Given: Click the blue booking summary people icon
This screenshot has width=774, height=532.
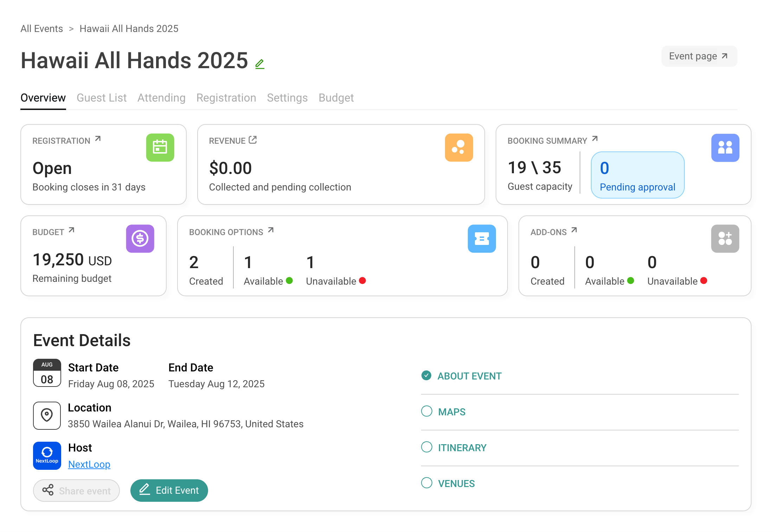Looking at the screenshot, I should 725,148.
